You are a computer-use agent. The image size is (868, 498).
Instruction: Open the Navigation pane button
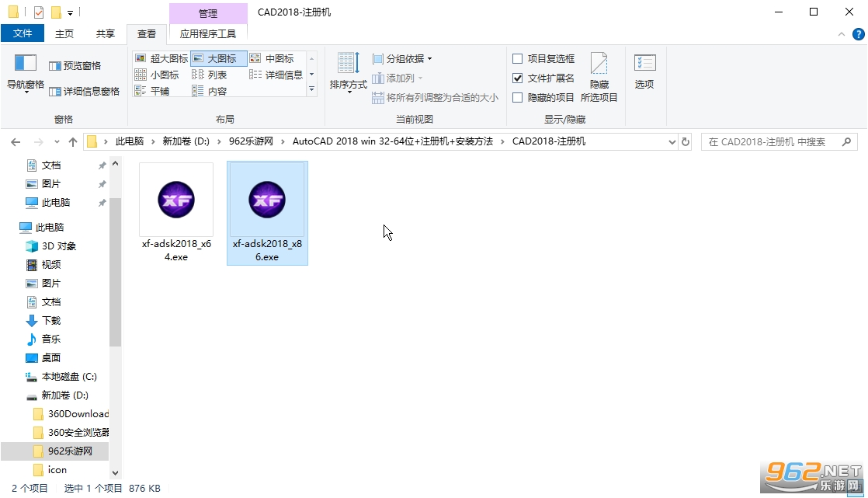click(x=26, y=72)
